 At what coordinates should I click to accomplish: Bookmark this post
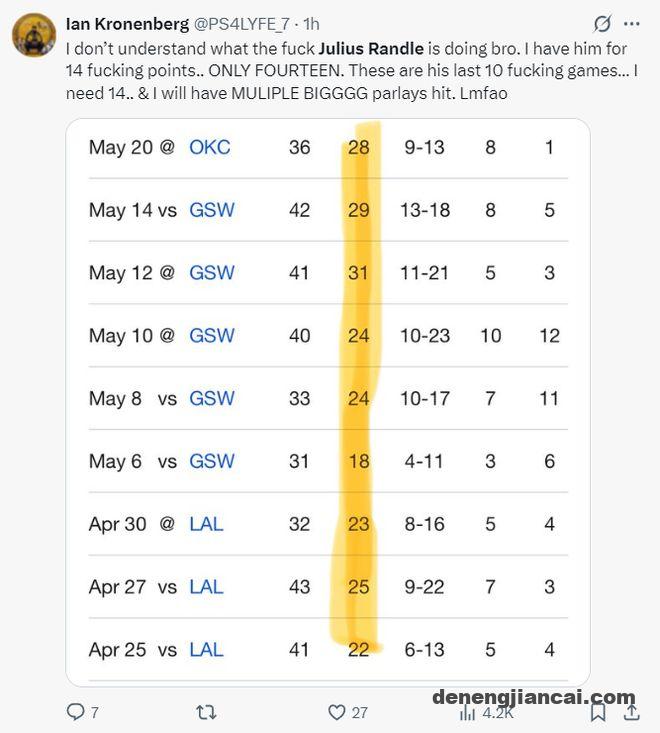[x=598, y=712]
